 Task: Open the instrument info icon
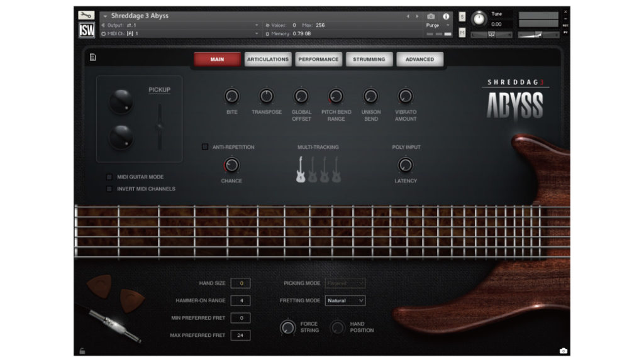[446, 16]
